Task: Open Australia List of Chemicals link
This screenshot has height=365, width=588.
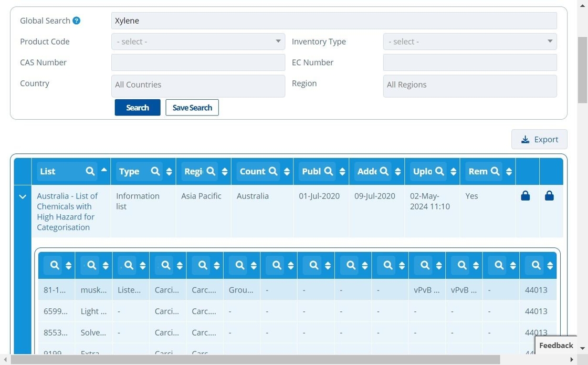Action: point(68,212)
